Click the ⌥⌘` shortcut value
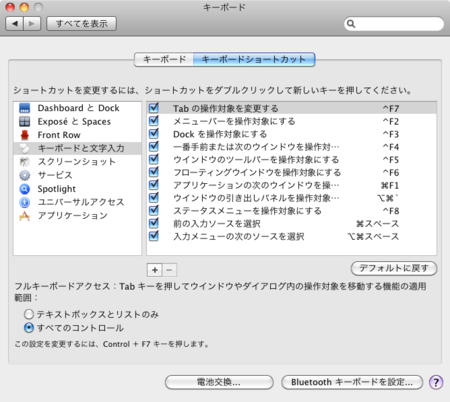The image size is (450, 402). (388, 198)
